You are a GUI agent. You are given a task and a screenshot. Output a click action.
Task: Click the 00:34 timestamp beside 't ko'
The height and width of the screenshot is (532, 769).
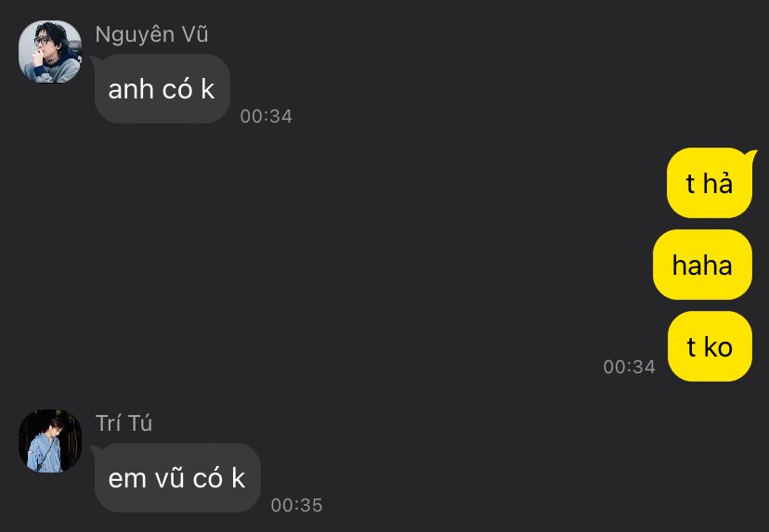tap(630, 367)
